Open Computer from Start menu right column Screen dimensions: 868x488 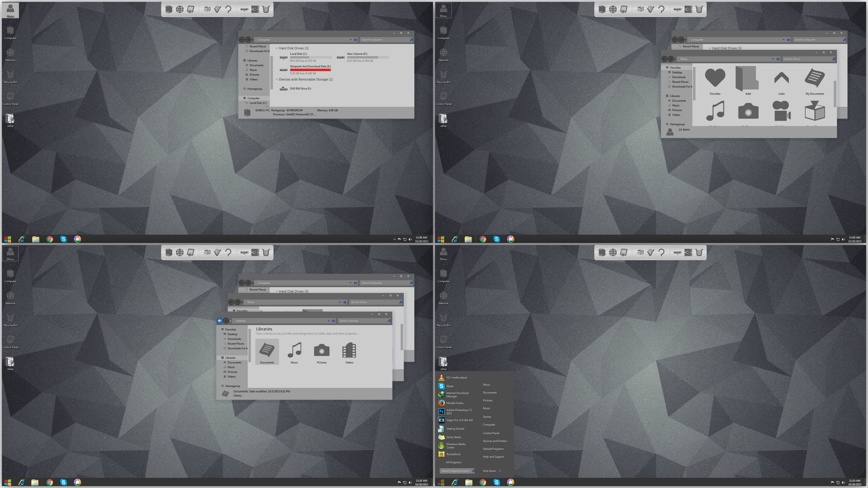tap(489, 425)
